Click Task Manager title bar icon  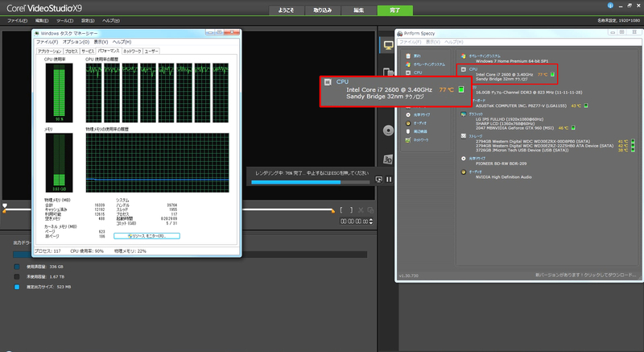click(x=37, y=33)
